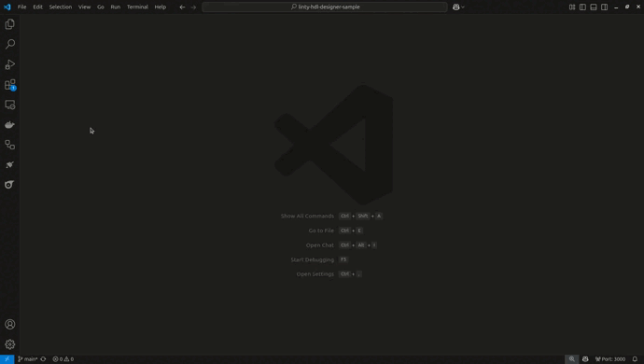
Task: Open the Help menu
Action: point(161,7)
